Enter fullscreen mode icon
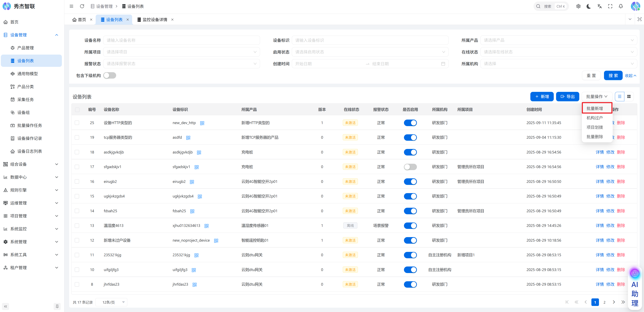The height and width of the screenshot is (312, 644). pyautogui.click(x=610, y=6)
